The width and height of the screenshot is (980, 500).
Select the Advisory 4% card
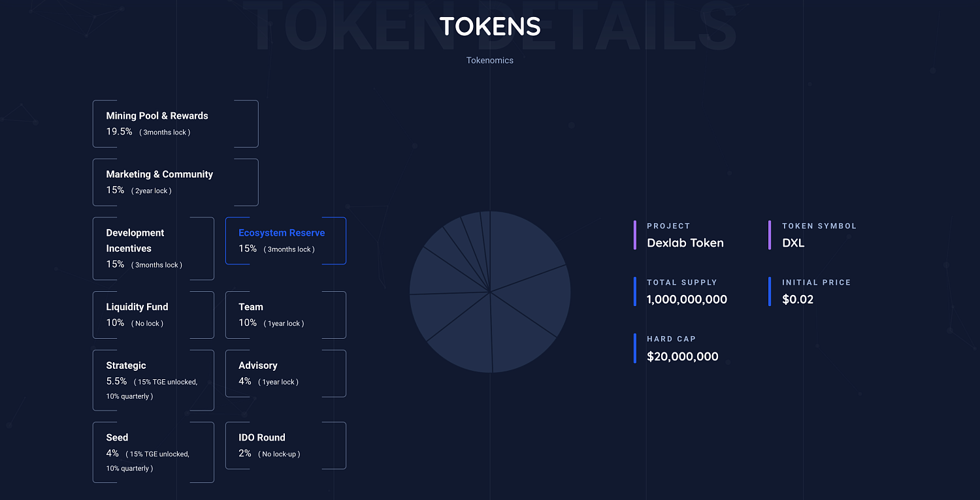286,373
